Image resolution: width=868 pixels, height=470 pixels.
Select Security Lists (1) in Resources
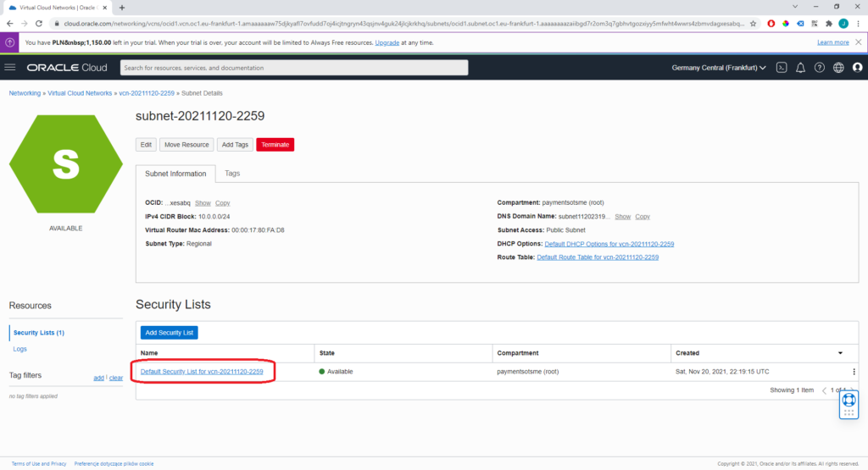(x=39, y=332)
